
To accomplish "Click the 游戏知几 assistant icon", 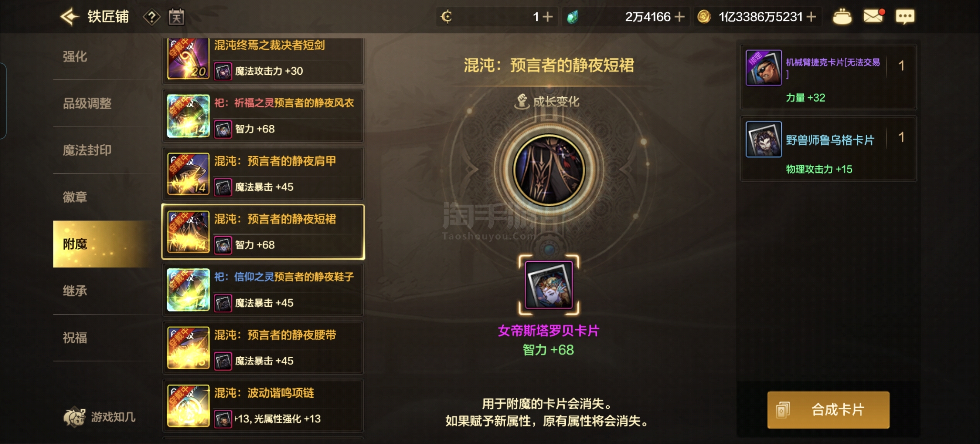I will pyautogui.click(x=74, y=417).
